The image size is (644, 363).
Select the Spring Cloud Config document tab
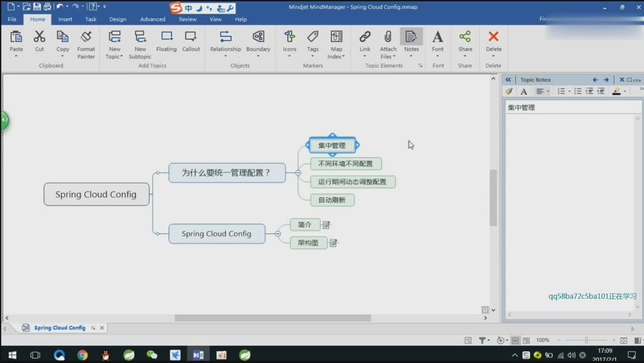[x=60, y=328]
